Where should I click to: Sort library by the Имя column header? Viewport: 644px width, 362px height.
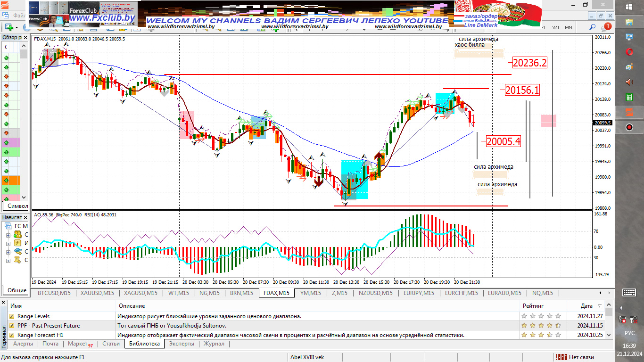coord(61,306)
